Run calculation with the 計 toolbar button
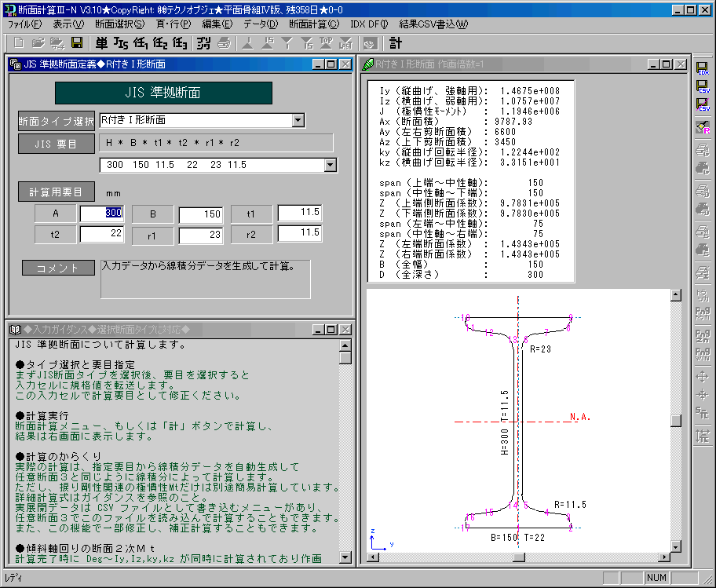The width and height of the screenshot is (716, 588). (396, 43)
